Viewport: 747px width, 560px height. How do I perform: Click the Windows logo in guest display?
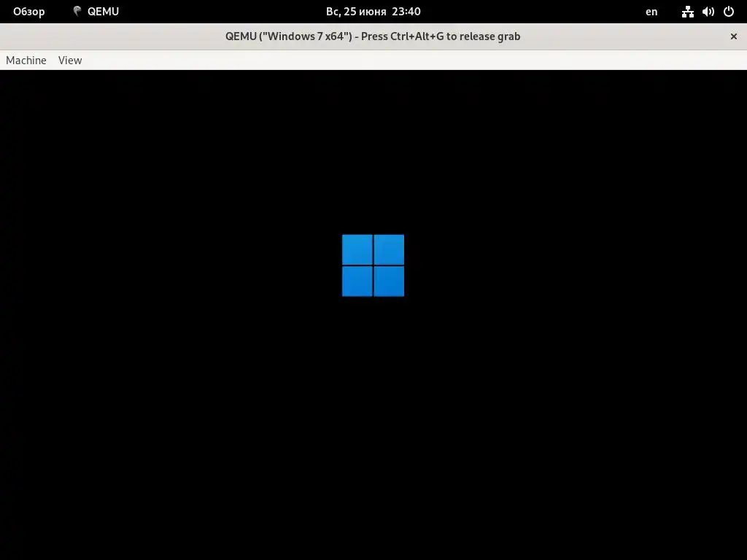[373, 265]
